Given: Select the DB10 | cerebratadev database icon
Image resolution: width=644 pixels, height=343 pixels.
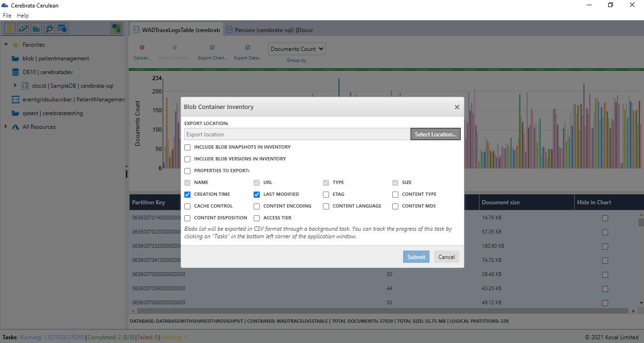Looking at the screenshot, I should tap(16, 72).
